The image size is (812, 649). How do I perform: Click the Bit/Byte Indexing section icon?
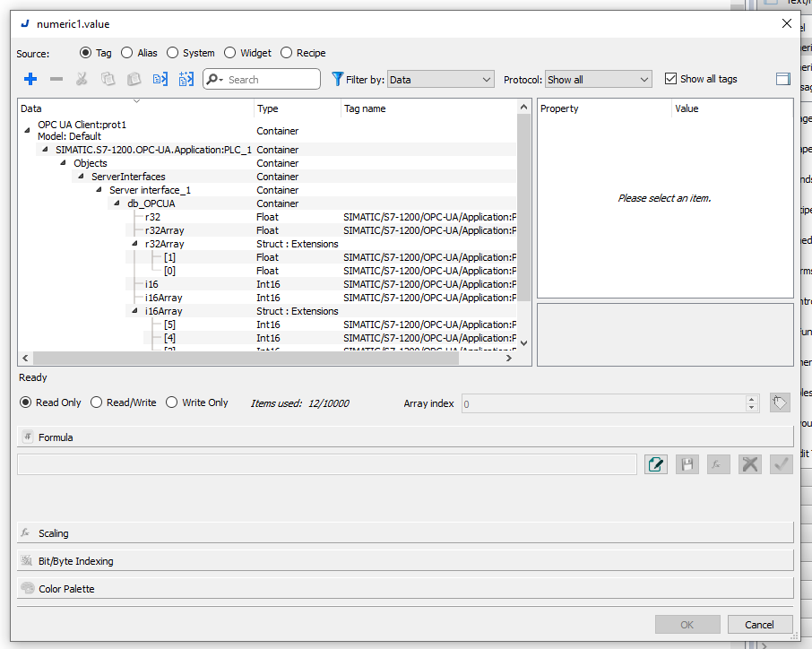click(26, 560)
